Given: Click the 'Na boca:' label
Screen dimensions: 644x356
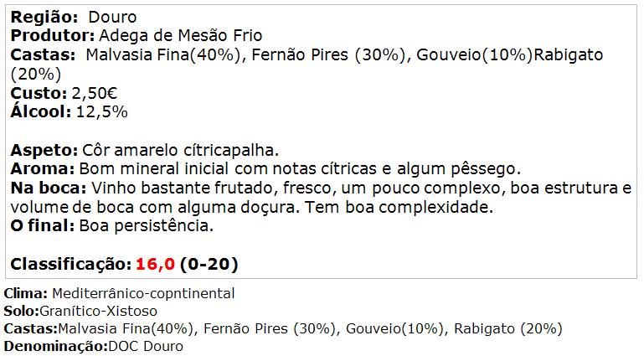Looking at the screenshot, I should pyautogui.click(x=49, y=188).
